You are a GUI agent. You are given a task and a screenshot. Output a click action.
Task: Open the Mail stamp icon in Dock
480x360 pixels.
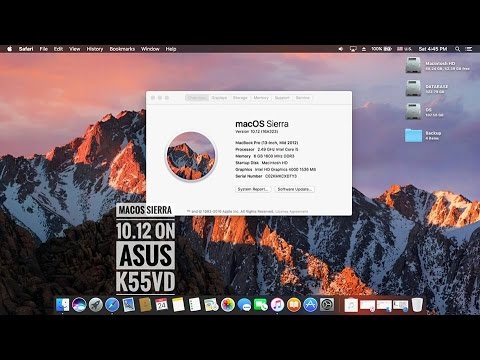[129, 305]
